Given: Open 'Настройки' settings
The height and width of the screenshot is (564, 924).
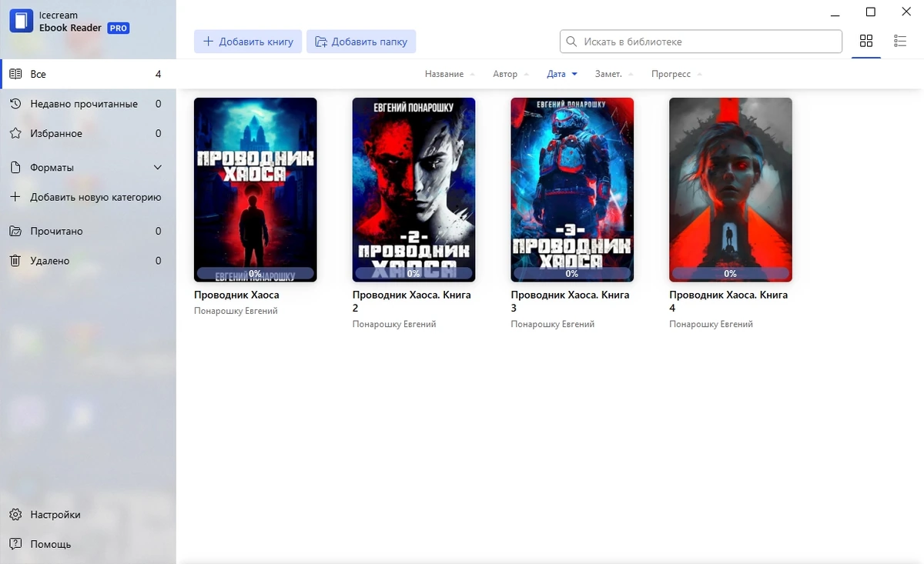Looking at the screenshot, I should coord(88,515).
